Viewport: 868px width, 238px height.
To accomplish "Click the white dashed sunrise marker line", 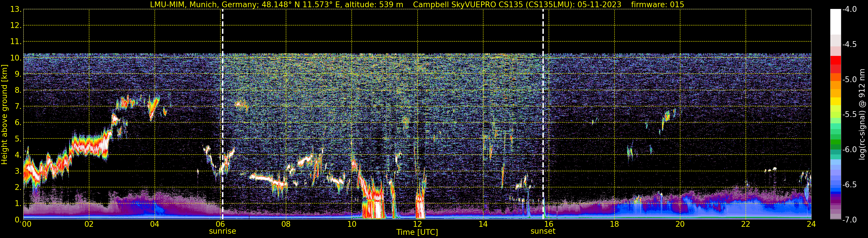I will 222,114.
